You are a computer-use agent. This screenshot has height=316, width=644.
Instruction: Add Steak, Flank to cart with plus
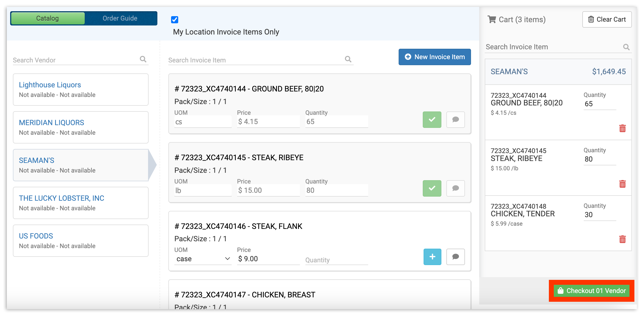[x=432, y=257]
